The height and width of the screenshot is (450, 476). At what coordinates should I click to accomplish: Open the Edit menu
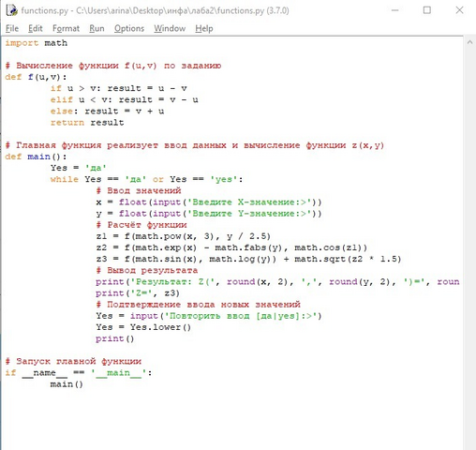click(36, 28)
